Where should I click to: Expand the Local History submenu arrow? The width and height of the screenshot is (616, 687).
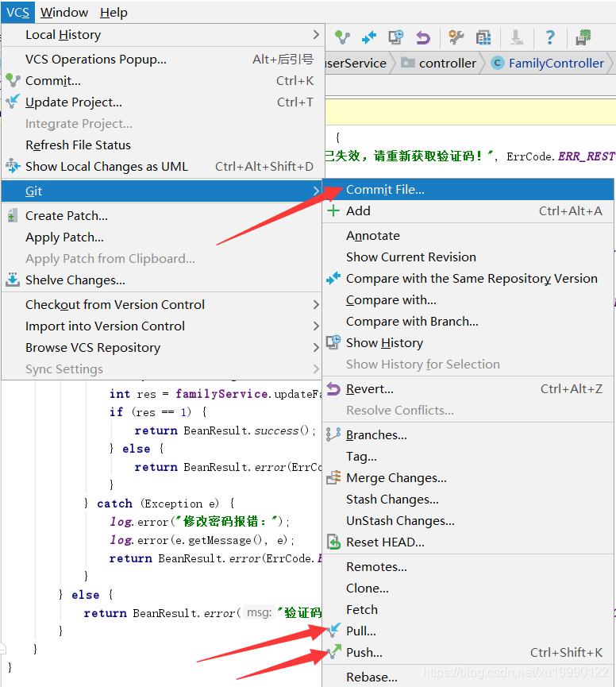(x=316, y=35)
